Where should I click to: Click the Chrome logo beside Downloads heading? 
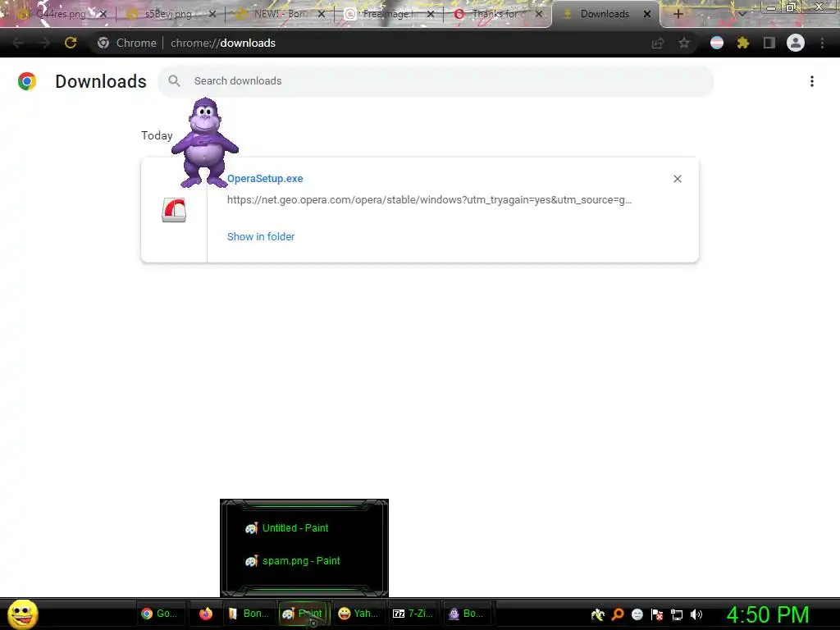point(27,81)
